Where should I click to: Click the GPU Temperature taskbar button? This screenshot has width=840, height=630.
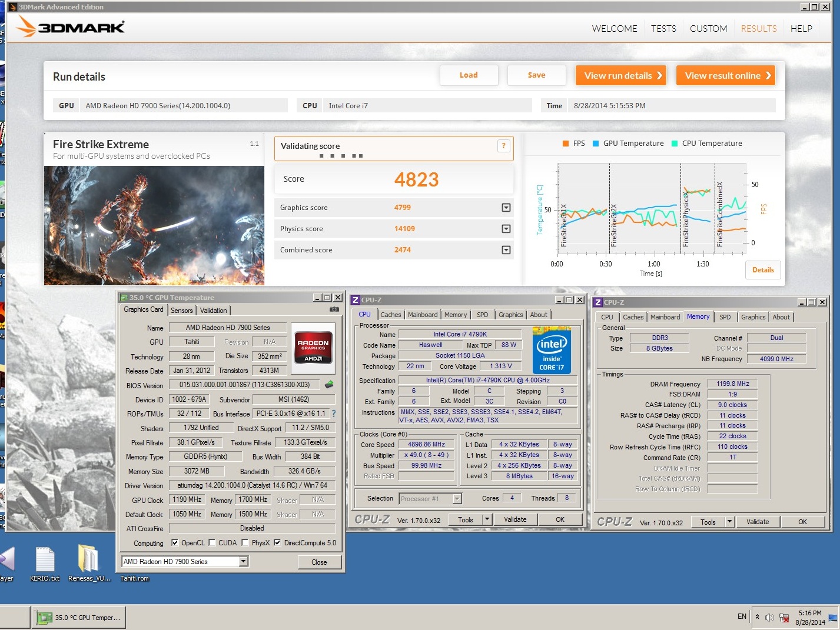pyautogui.click(x=79, y=618)
